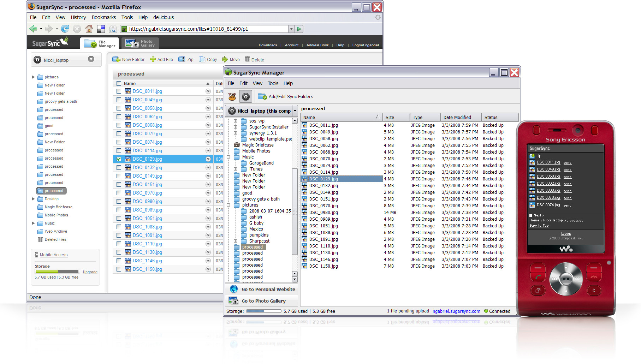The height and width of the screenshot is (364, 641).
Task: Switch to the File Manager tab
Action: tap(100, 43)
